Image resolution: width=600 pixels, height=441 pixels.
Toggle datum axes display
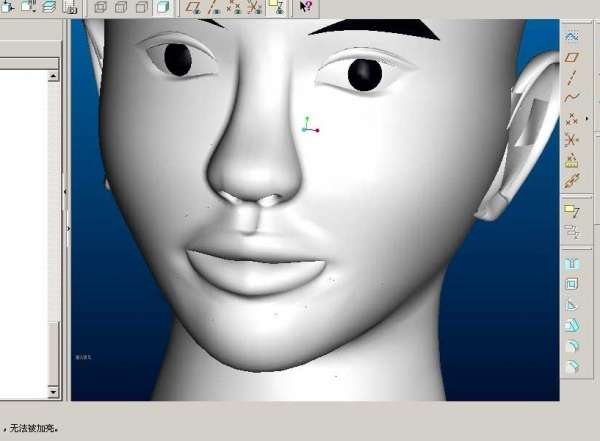tap(214, 7)
